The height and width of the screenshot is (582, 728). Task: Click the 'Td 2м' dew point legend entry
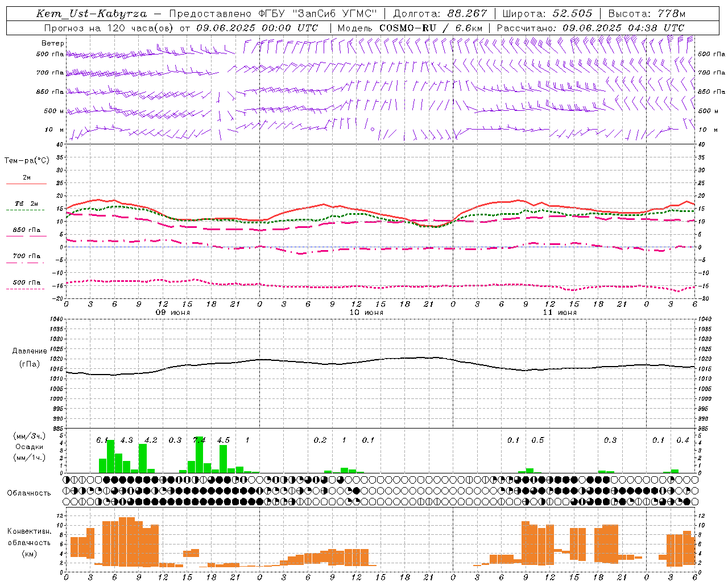pos(26,203)
